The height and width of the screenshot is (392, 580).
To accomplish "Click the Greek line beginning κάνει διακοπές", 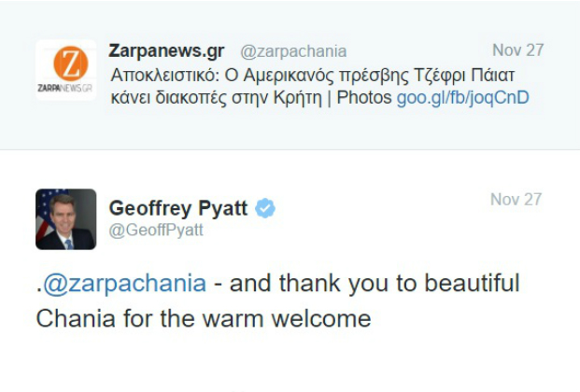I will pos(205,97).
